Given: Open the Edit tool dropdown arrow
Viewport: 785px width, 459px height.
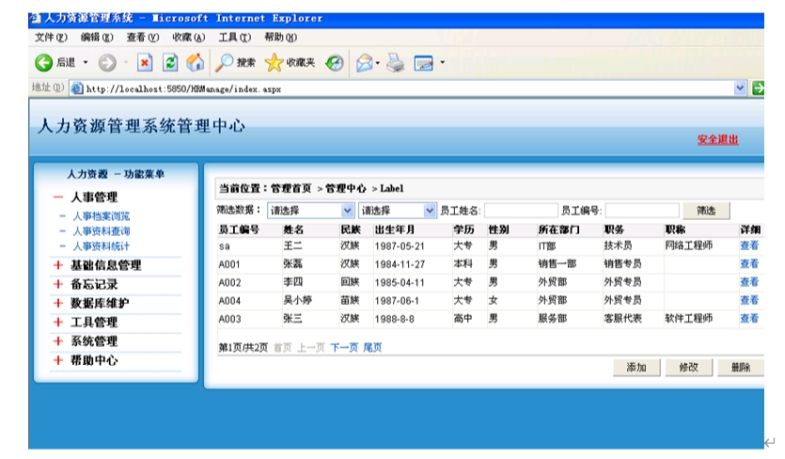Looking at the screenshot, I should (442, 63).
